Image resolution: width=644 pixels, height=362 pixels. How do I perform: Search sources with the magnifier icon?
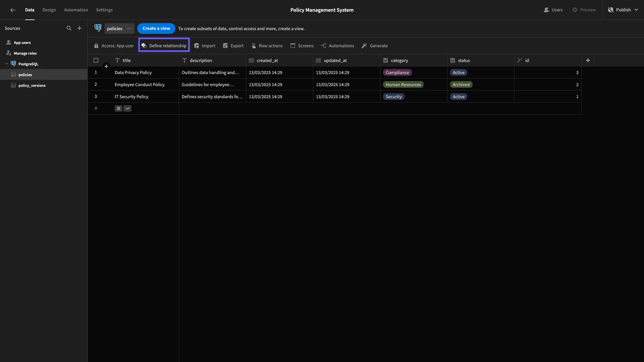point(69,28)
